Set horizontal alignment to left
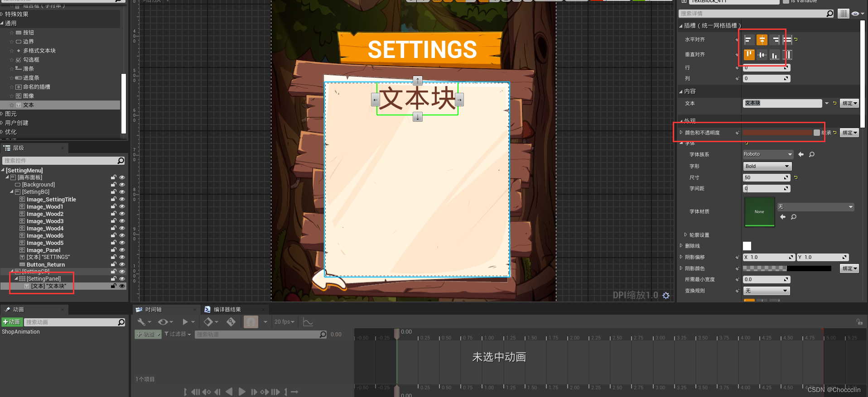 click(748, 40)
